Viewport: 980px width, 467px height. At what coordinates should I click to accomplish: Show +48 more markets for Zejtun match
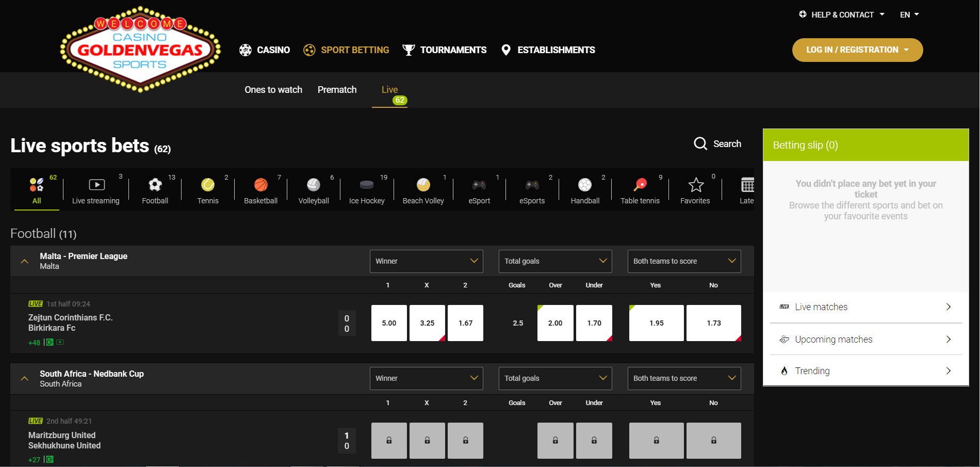pos(34,343)
